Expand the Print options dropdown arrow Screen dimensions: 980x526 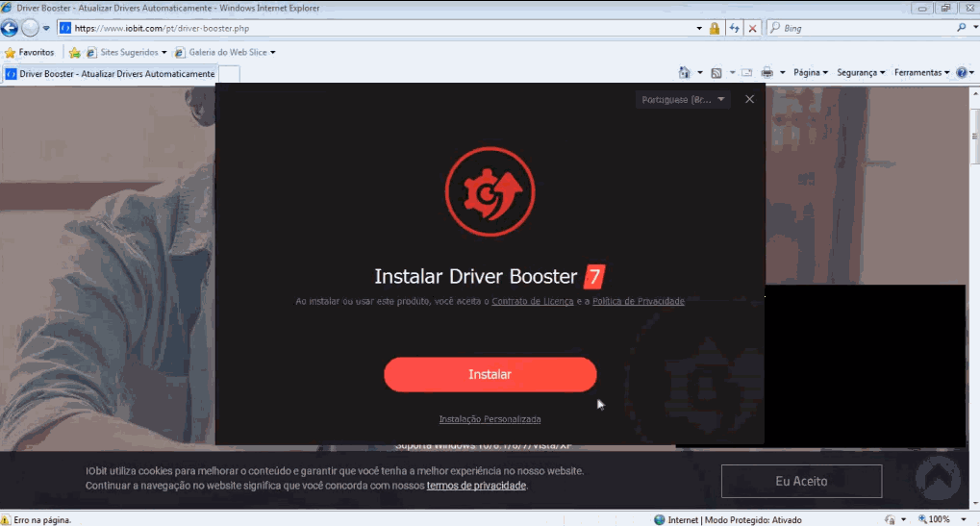(x=783, y=72)
